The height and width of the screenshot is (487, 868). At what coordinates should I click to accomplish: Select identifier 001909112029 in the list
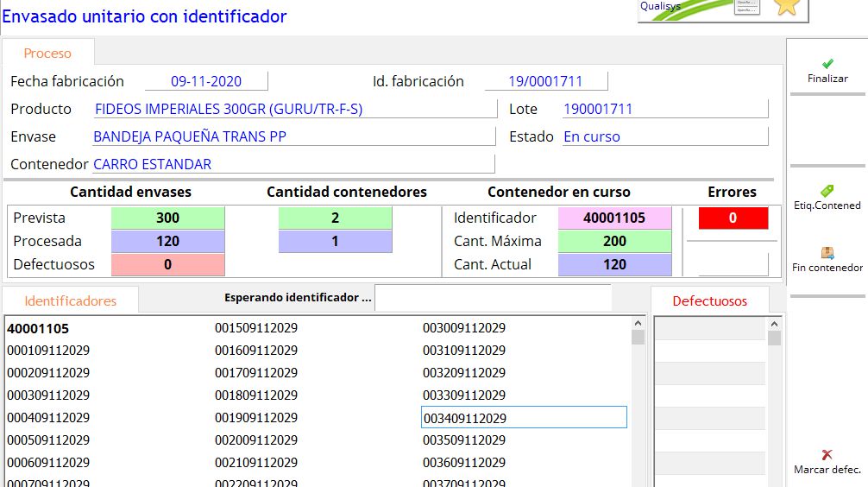256,418
